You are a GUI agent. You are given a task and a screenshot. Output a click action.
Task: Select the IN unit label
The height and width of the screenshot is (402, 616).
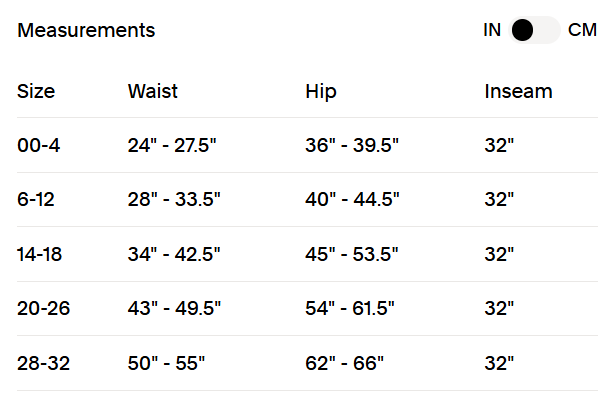492,30
